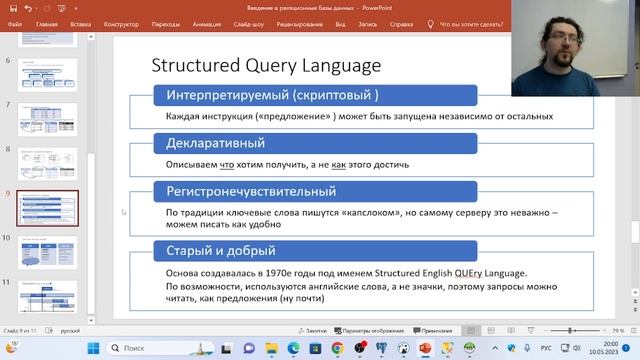Screen dimensions: 640x360
Task: Show hidden tray icons chevron
Action: coord(495,348)
